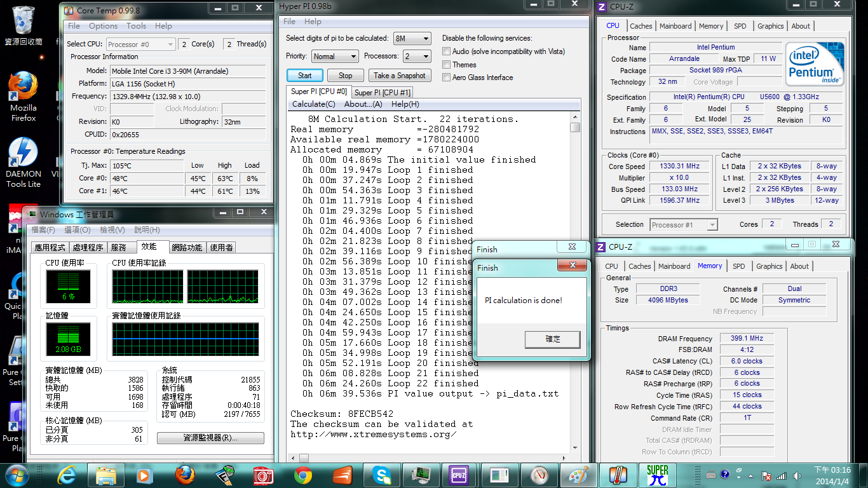The image size is (868, 488).
Task: Click 資源監視器(R)... button in Task Manager
Action: (210, 438)
